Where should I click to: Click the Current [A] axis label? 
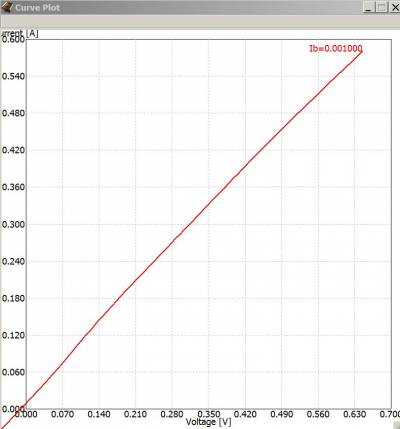click(20, 33)
